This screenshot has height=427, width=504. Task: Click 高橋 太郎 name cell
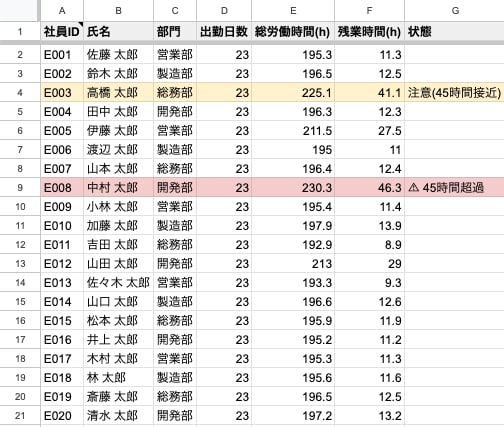[118, 92]
